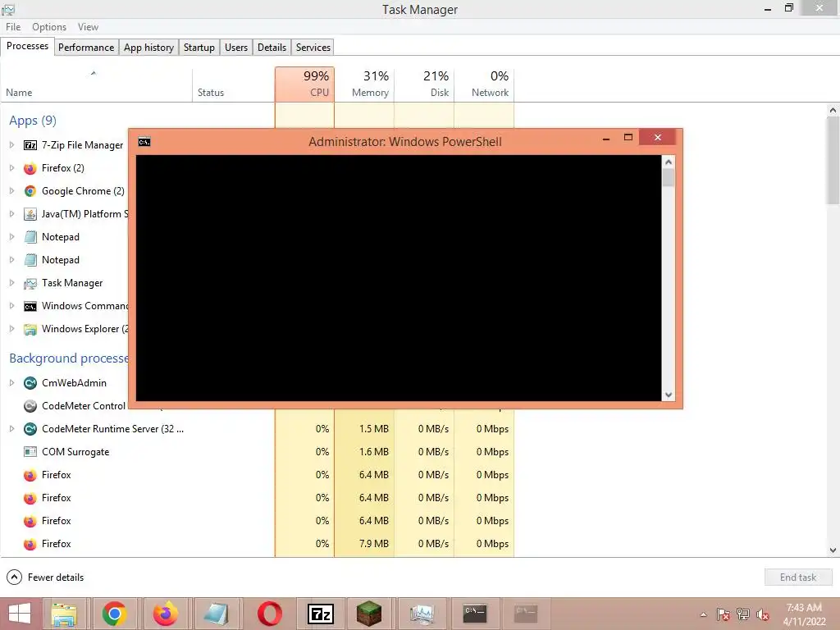Switch to Task Manager taskbar icon
Screen dimensions: 840x630
[x=422, y=614]
